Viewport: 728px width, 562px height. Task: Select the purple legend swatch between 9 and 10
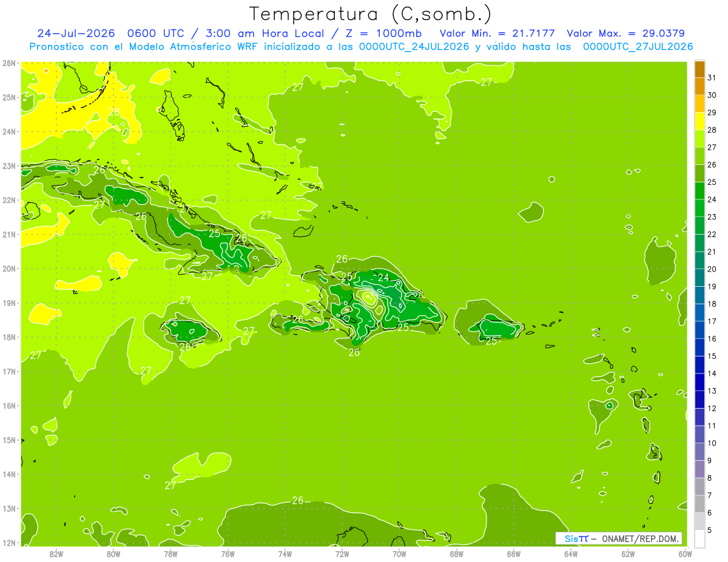[x=699, y=452]
